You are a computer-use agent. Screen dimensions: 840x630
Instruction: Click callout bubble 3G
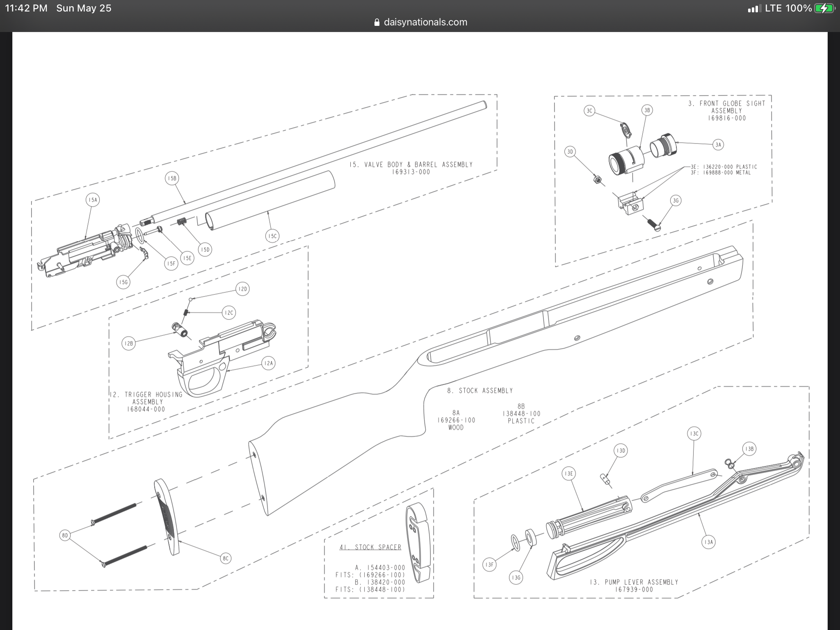pyautogui.click(x=676, y=201)
